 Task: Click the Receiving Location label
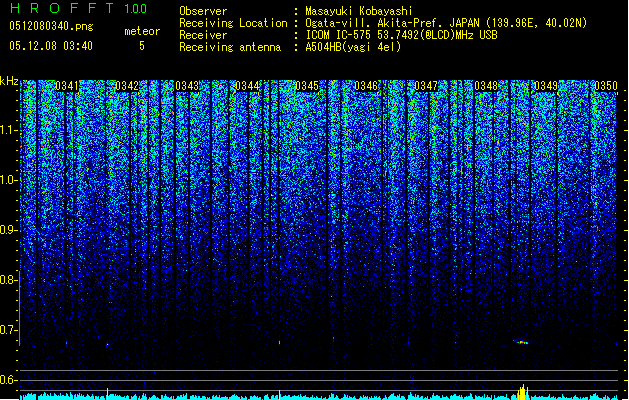pos(233,23)
